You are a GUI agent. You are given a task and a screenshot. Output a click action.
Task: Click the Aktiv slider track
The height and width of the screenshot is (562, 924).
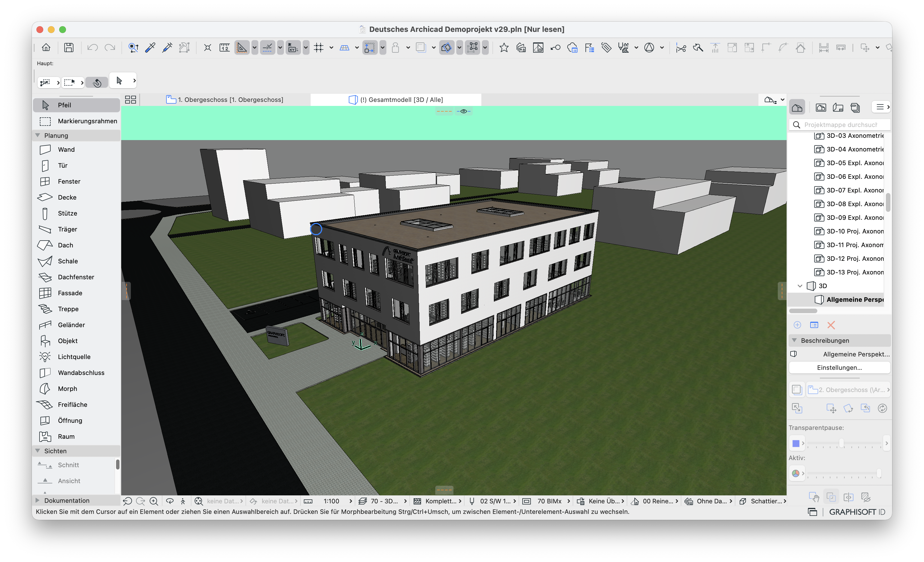pos(844,473)
